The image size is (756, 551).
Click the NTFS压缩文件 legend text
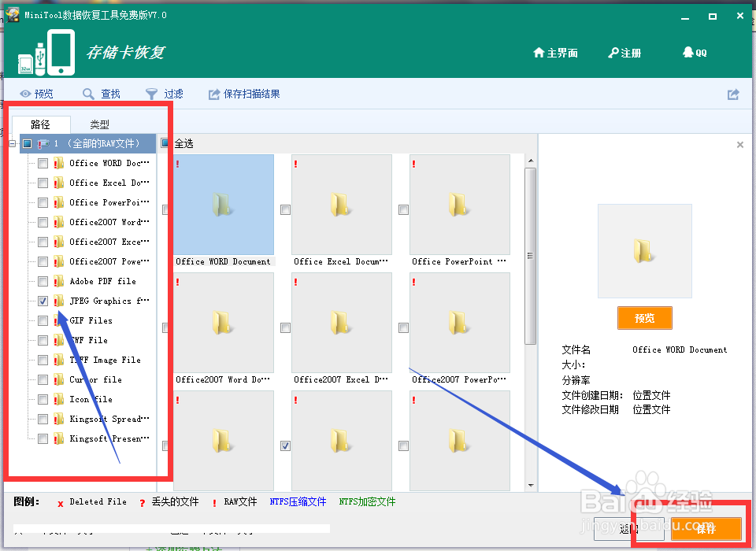tap(298, 502)
